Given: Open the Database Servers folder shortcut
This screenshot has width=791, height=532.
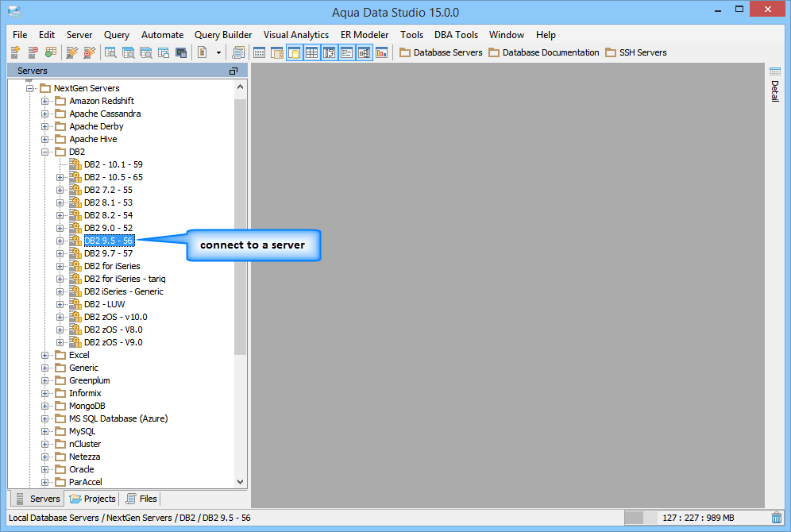Looking at the screenshot, I should [x=441, y=52].
